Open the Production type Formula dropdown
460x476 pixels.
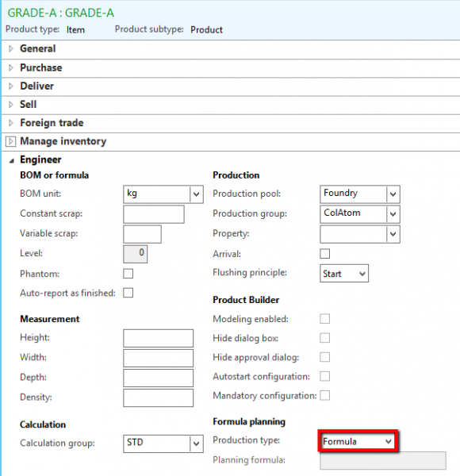pyautogui.click(x=358, y=441)
